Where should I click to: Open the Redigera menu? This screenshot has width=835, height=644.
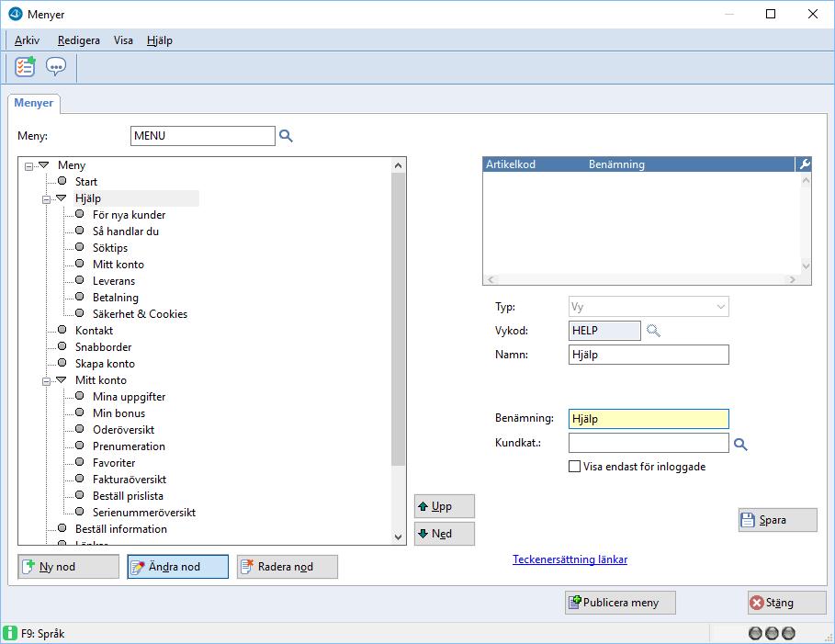point(79,40)
